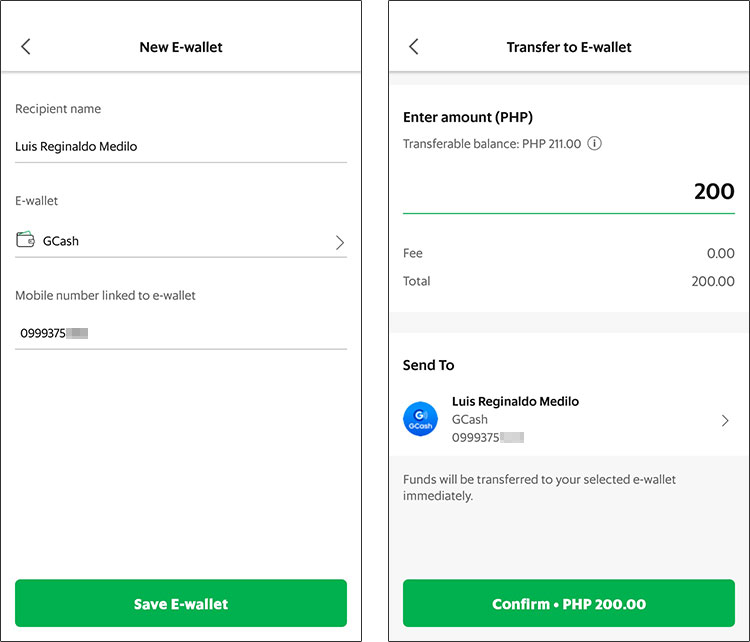Tap the Transferable balance PHP 211.00 text
Screen dimensions: 750x642
click(492, 144)
